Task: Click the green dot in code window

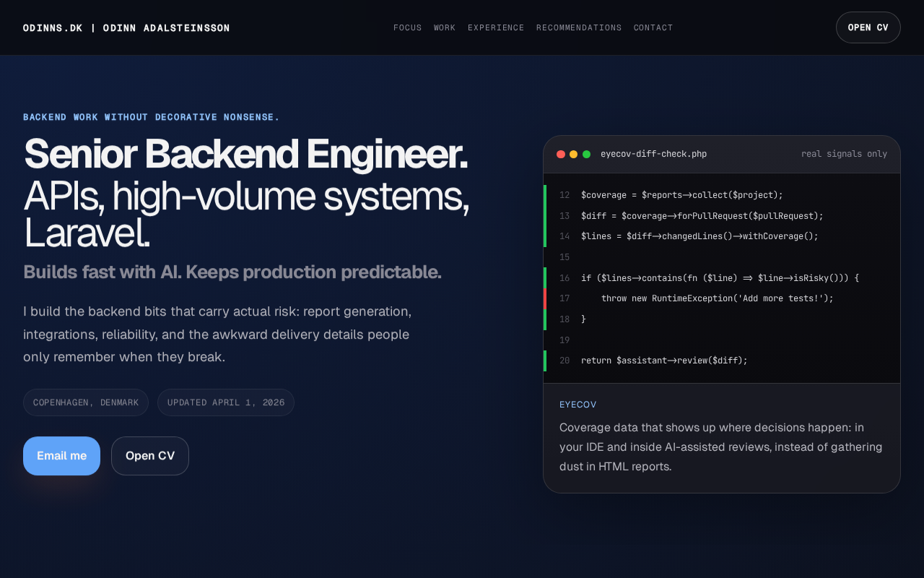Action: pyautogui.click(x=587, y=154)
